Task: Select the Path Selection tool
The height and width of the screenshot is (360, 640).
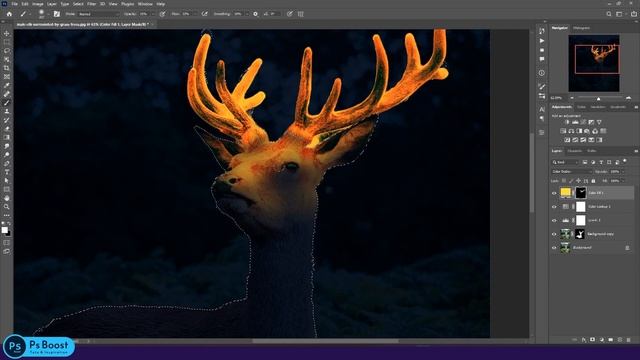Action: pos(7,180)
